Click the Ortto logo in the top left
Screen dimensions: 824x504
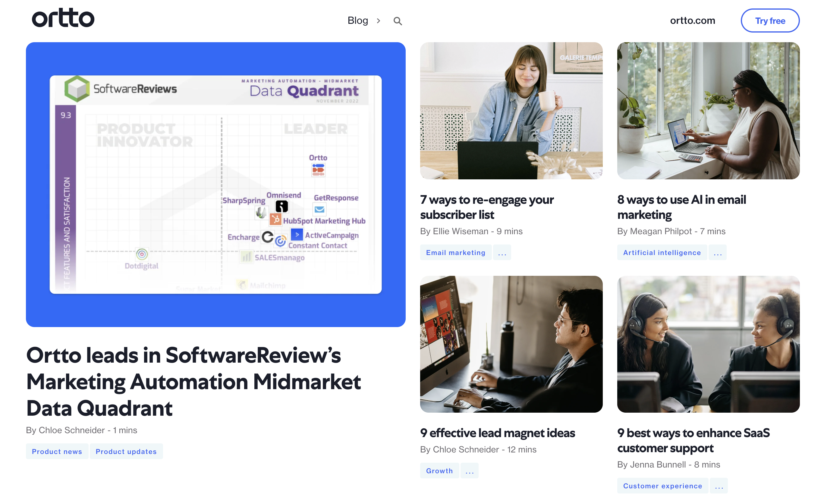[x=63, y=20]
